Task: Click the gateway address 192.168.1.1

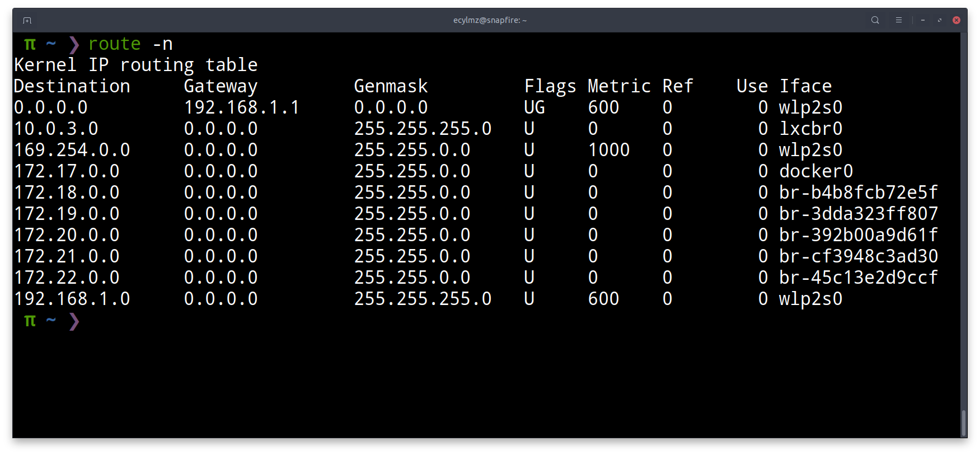Action: 242,107
